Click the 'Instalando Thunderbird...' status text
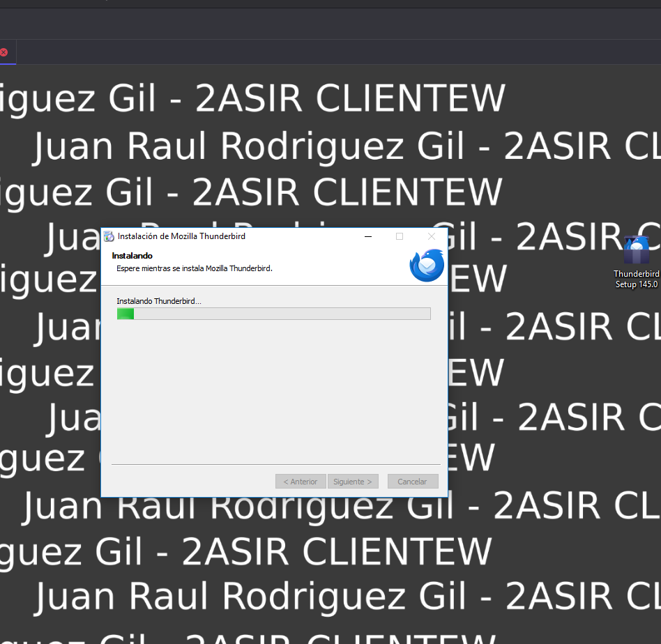 tap(159, 301)
